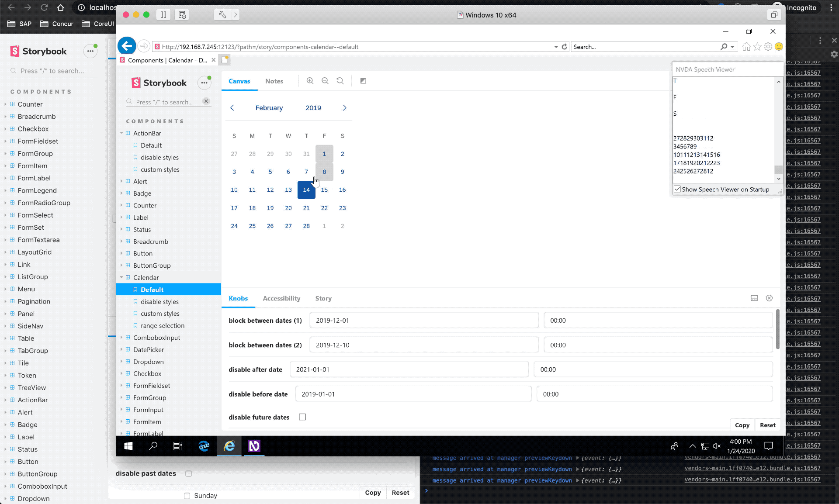
Task: Open the VM wrench settings icon
Action: click(x=222, y=15)
